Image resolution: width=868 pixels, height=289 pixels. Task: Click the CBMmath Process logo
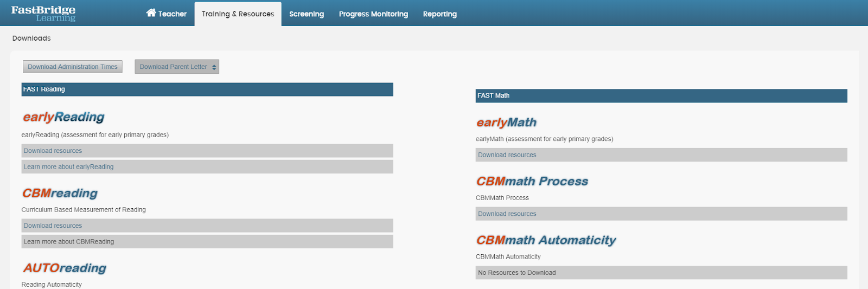point(532,181)
